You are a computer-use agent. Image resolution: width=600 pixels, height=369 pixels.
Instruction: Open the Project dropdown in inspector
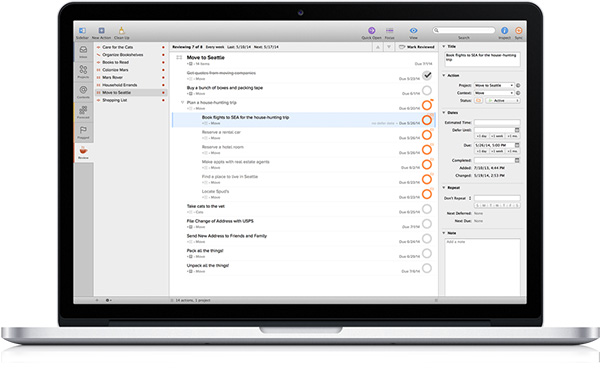pos(494,85)
